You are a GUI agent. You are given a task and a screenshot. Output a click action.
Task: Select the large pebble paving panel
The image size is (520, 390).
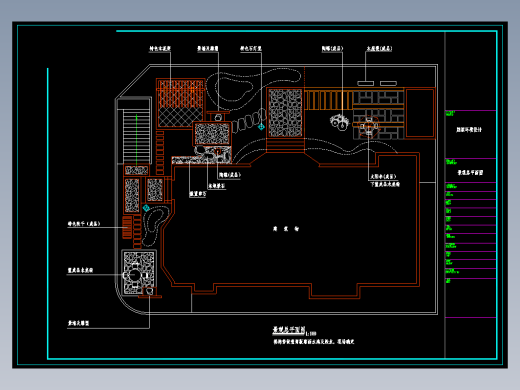(x=285, y=113)
